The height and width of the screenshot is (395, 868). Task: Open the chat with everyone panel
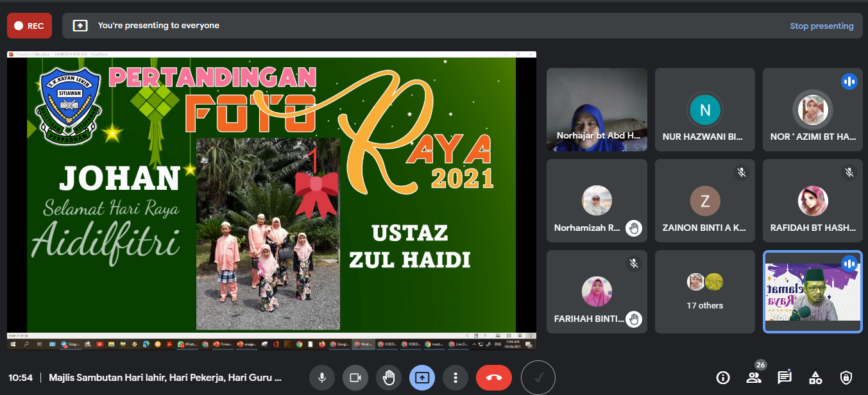(784, 377)
